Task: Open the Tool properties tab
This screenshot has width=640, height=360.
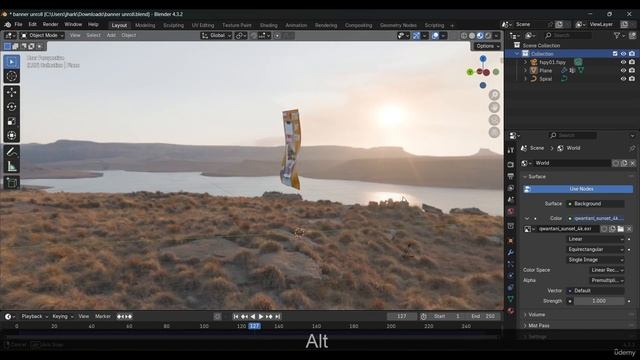Action: [x=511, y=150]
